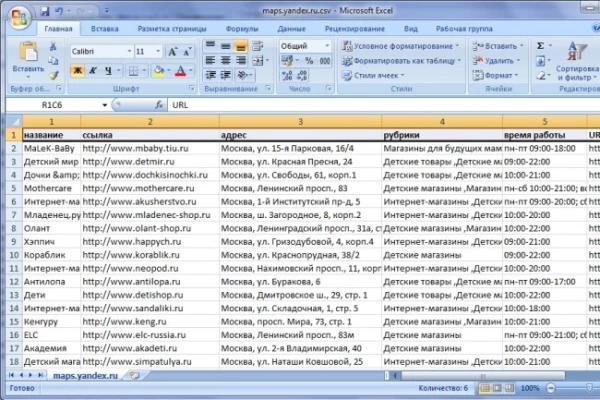600x400 pixels.
Task: Increase font size with large A icon
Action: (x=172, y=52)
